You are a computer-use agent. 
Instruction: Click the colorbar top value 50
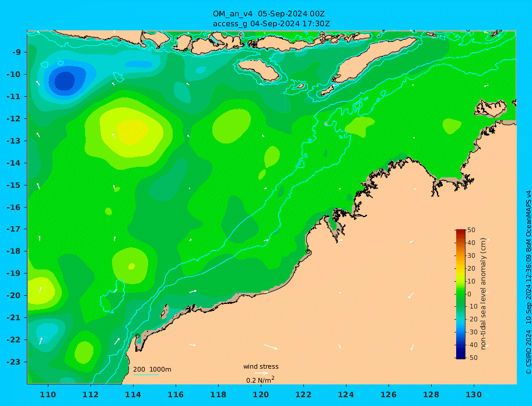coord(471,230)
